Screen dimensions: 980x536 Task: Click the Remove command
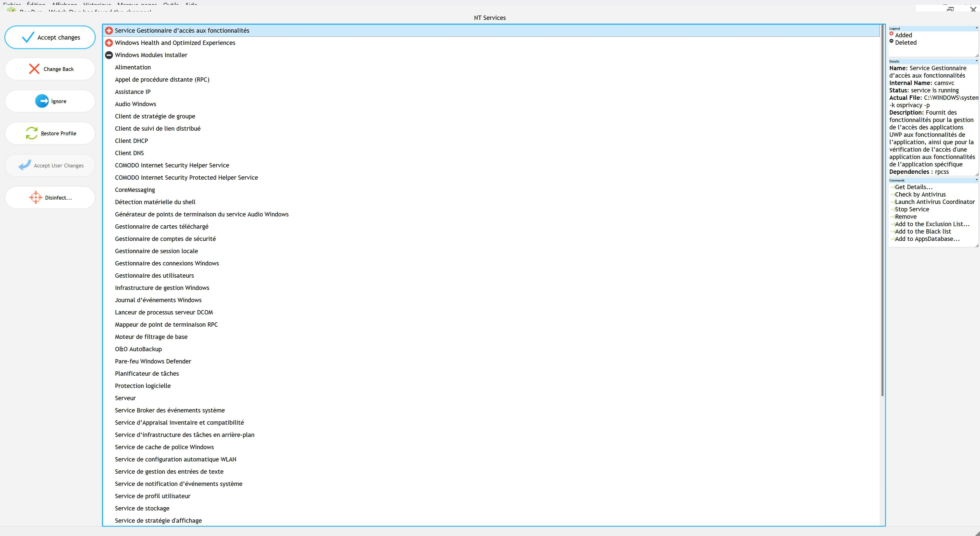tap(905, 216)
